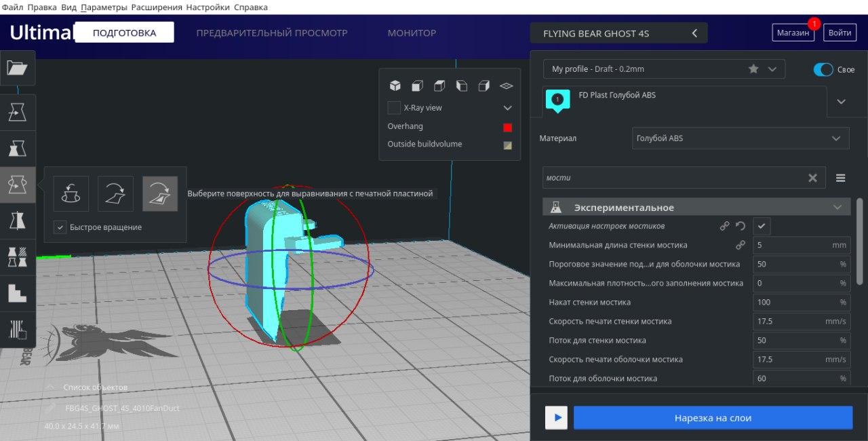The width and height of the screenshot is (868, 441).
Task: Open the Файл menu
Action: [14, 7]
